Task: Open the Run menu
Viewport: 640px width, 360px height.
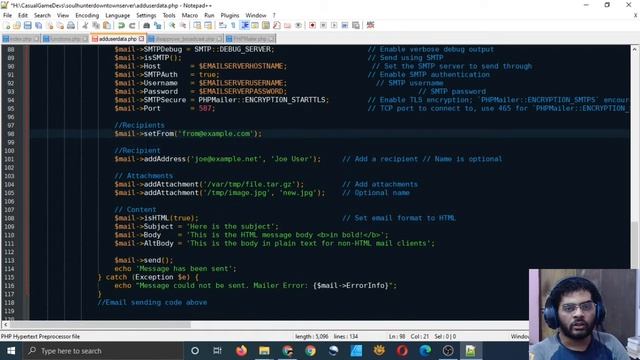Action: click(x=209, y=15)
